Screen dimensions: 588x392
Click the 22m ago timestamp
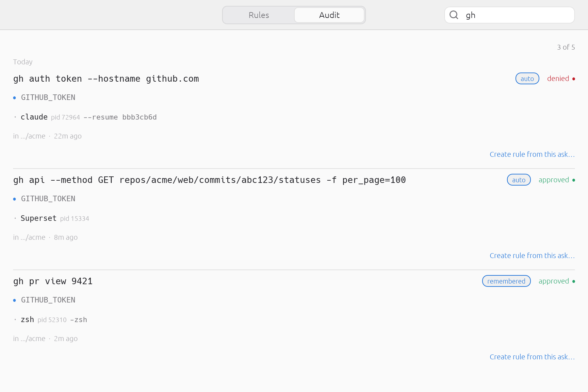tap(68, 136)
